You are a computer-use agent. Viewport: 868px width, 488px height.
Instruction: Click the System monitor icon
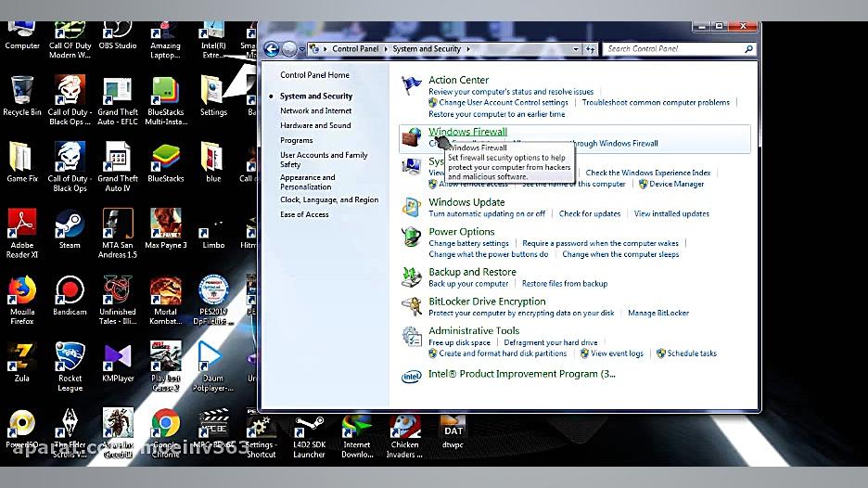(412, 166)
